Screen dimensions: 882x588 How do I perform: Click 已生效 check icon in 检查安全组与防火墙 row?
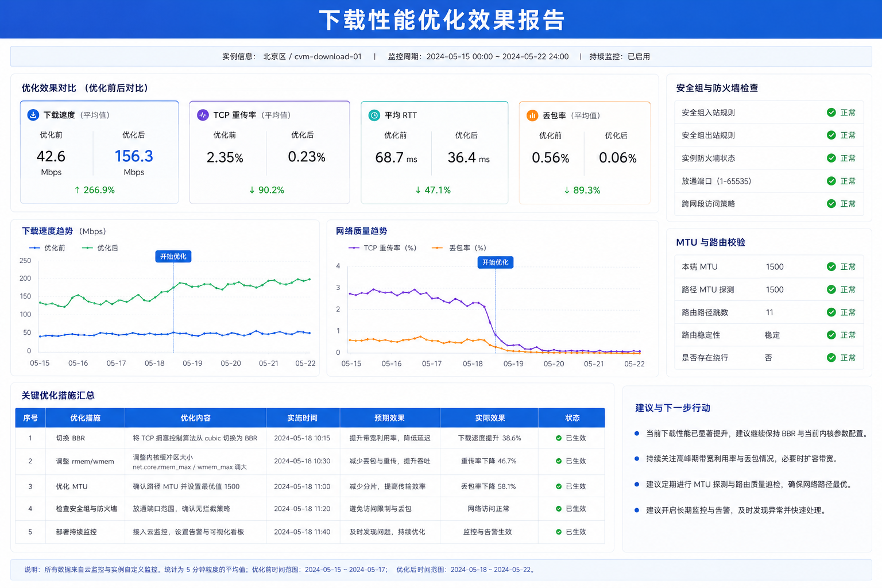(559, 509)
